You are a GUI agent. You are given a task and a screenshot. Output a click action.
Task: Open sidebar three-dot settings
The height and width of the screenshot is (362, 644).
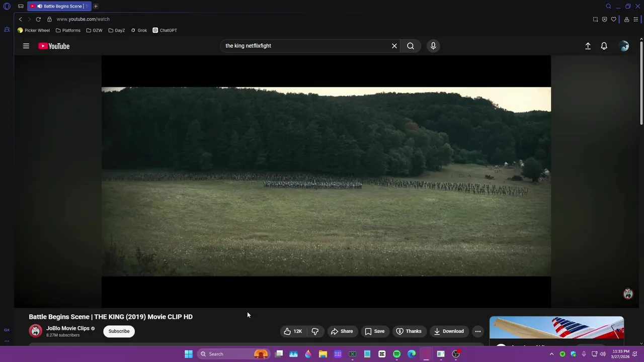[7, 341]
